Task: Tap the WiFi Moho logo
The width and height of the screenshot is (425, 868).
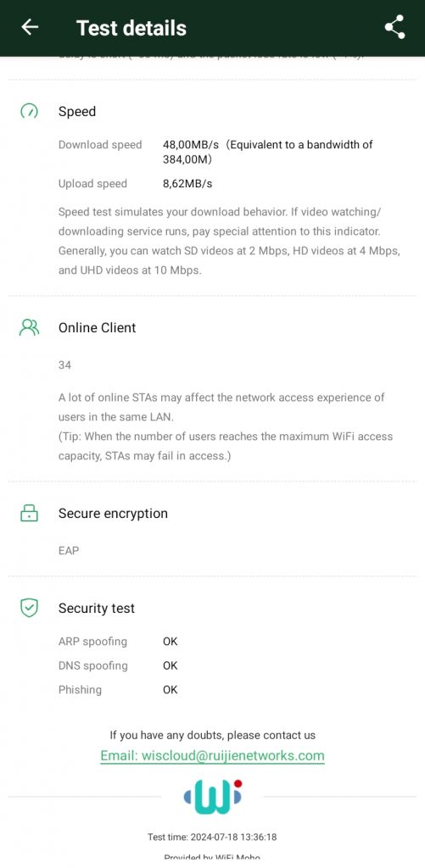Action: (213, 797)
